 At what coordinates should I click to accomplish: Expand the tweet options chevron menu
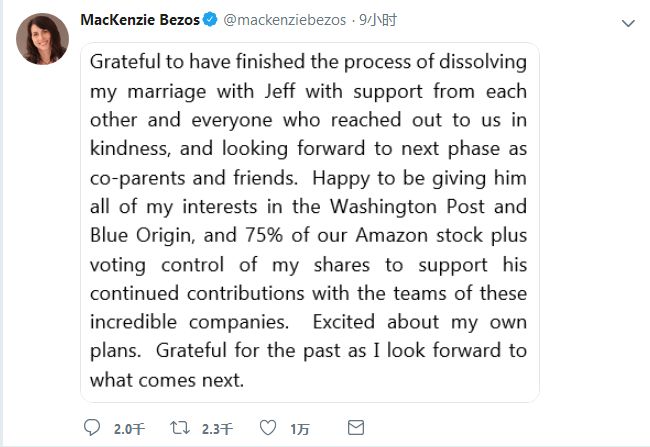coord(627,22)
